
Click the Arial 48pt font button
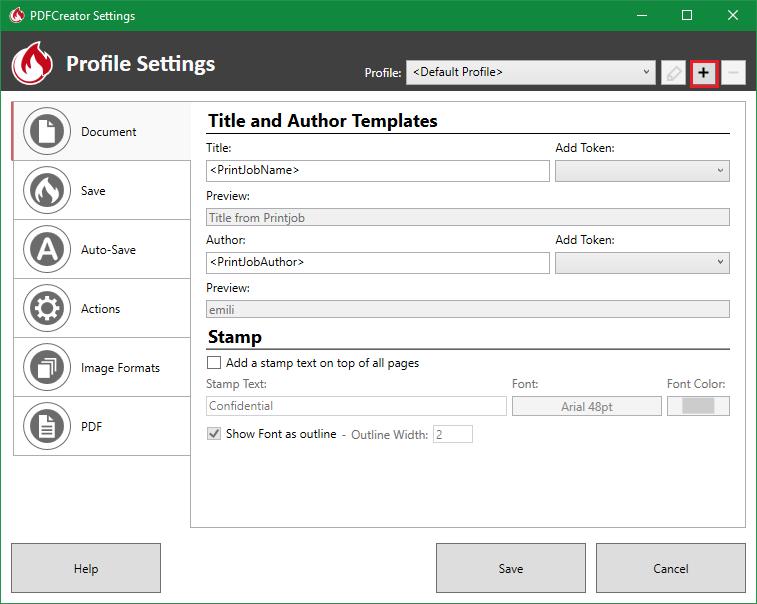point(587,406)
